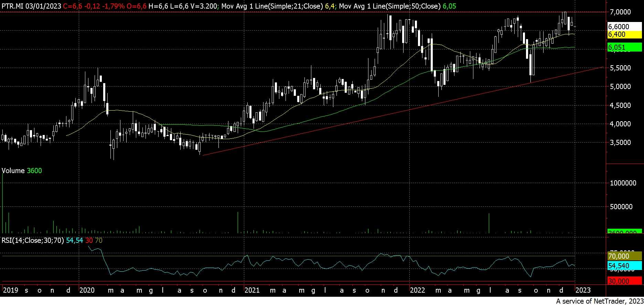Screen dimensions: 644x305
Task: Click the 1000000 volume axis label
Action: click(x=623, y=183)
